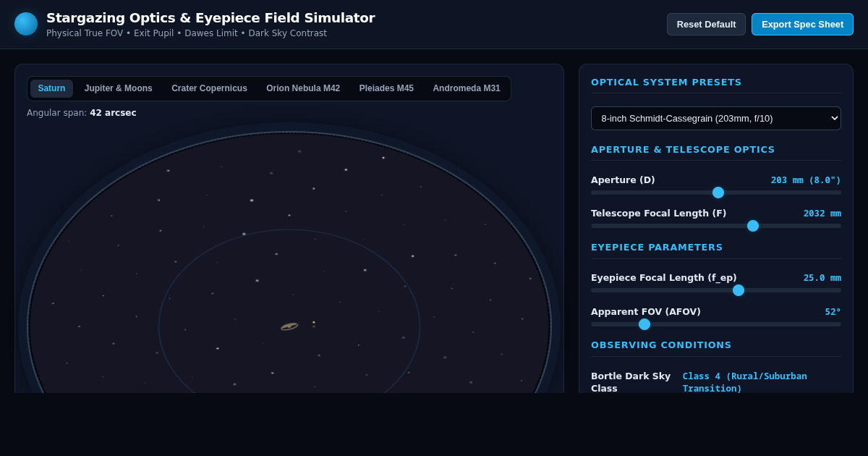868x456 pixels.
Task: Select the Saturn target tab
Action: 51,88
